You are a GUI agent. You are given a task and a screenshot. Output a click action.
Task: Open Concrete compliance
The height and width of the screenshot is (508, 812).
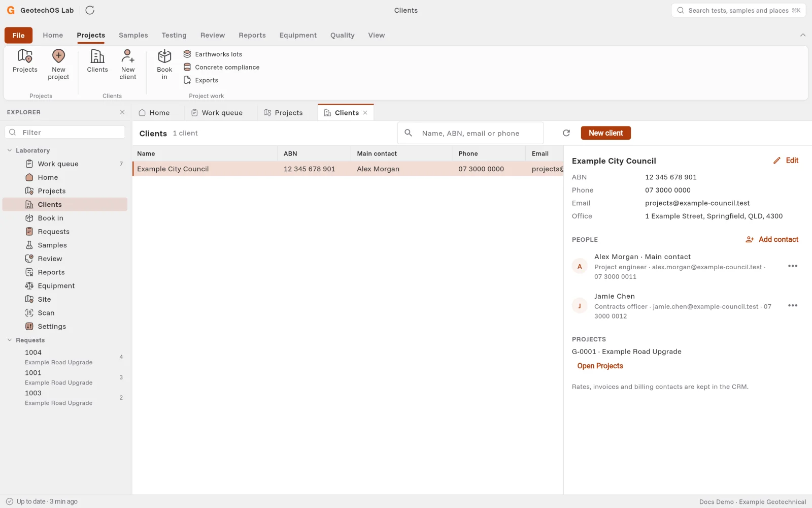pyautogui.click(x=221, y=67)
